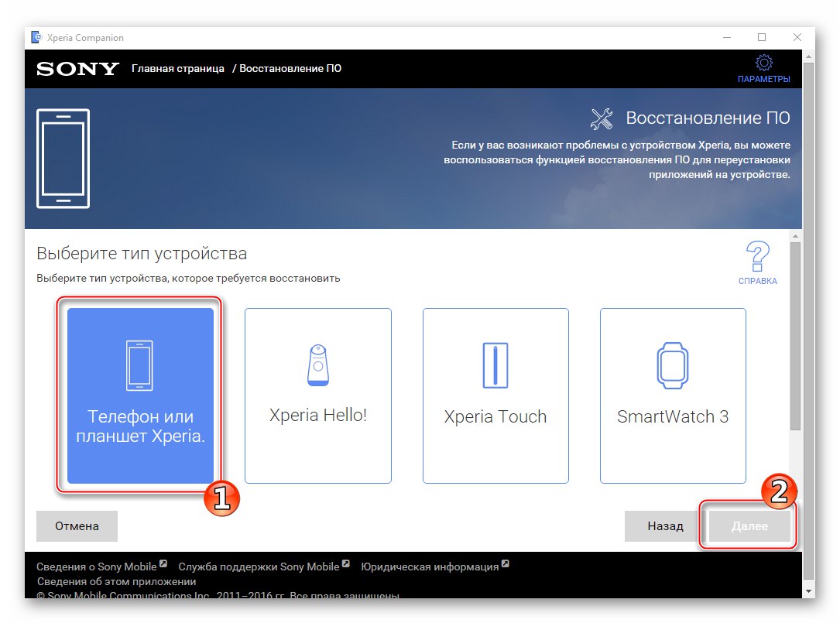840x623 pixels.
Task: Click the СПРАВКА help question mark
Action: click(x=757, y=257)
